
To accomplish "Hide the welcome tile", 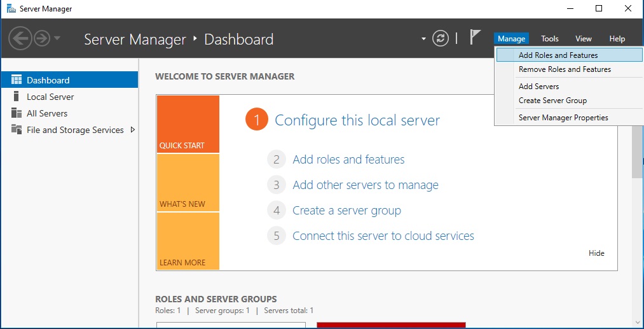I will coord(596,253).
